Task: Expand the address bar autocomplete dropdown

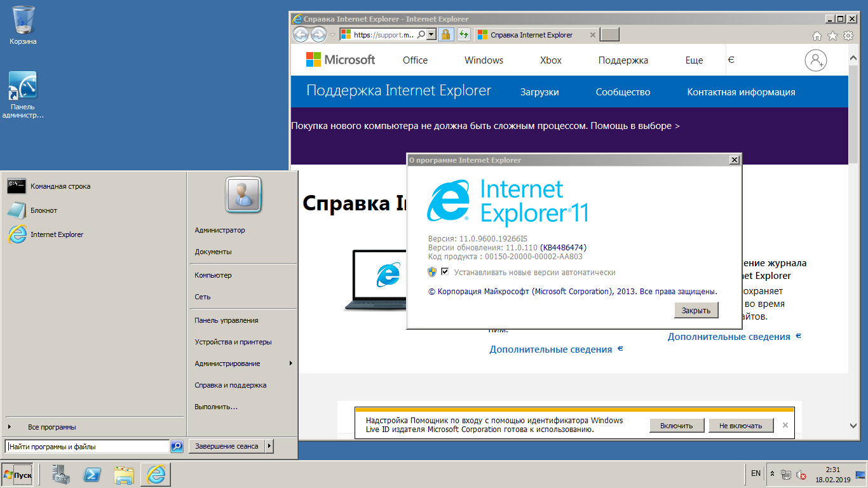Action: coord(431,35)
